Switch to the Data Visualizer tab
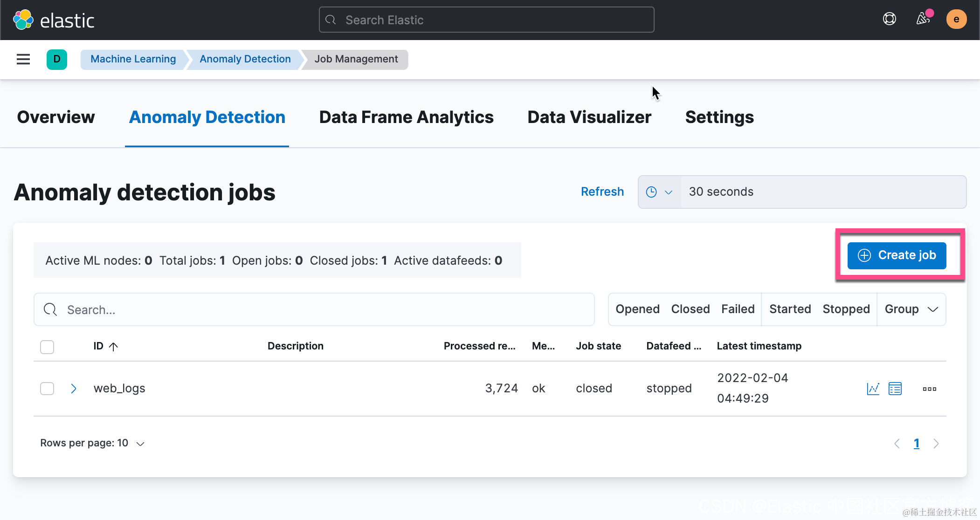Viewport: 980px width, 520px height. coord(589,117)
